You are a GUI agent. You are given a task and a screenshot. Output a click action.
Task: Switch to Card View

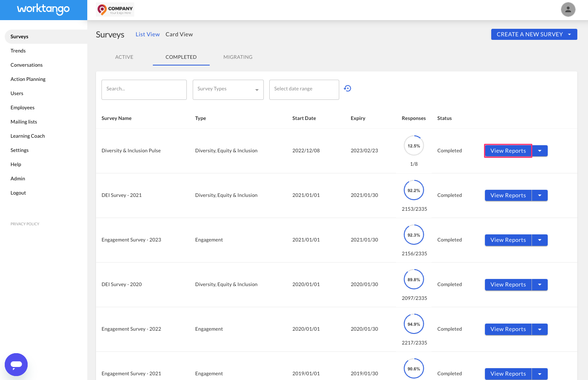179,34
